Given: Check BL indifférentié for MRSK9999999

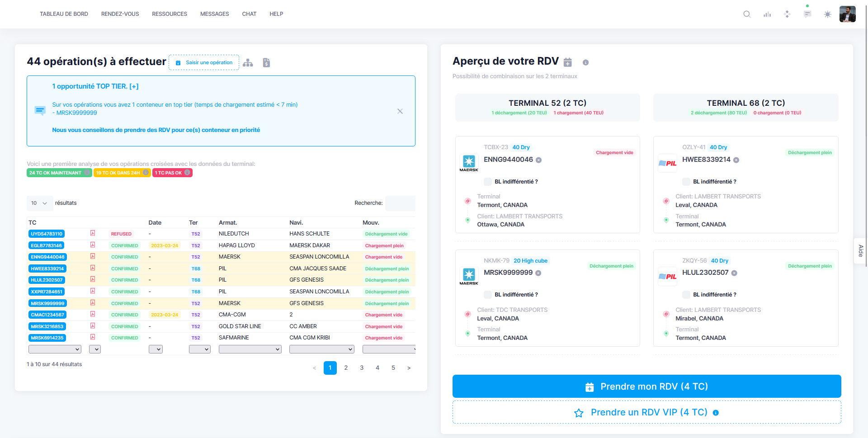Looking at the screenshot, I should [x=488, y=295].
